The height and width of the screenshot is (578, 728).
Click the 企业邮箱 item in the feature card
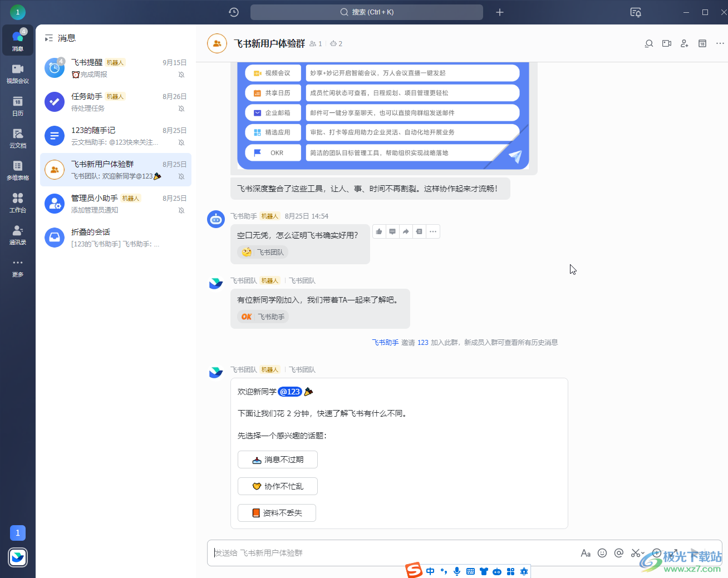(x=273, y=113)
